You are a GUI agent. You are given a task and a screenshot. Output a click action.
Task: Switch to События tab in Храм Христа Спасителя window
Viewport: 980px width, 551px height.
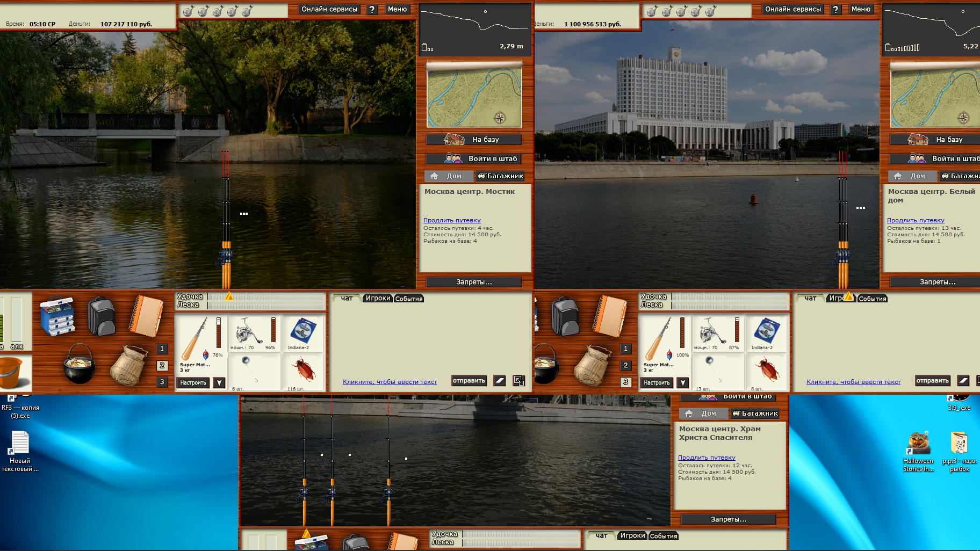664,536
